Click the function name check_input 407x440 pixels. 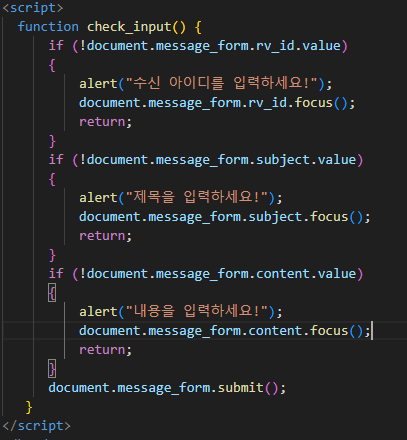point(129,27)
